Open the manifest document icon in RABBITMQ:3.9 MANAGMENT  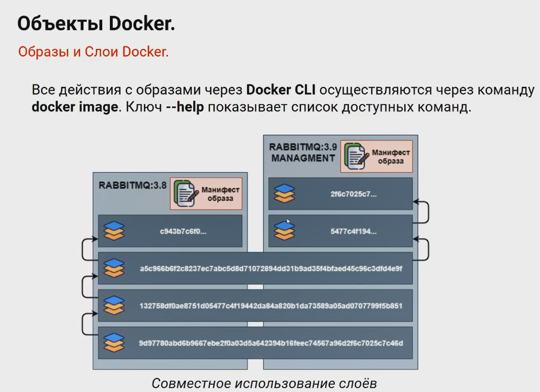click(356, 156)
